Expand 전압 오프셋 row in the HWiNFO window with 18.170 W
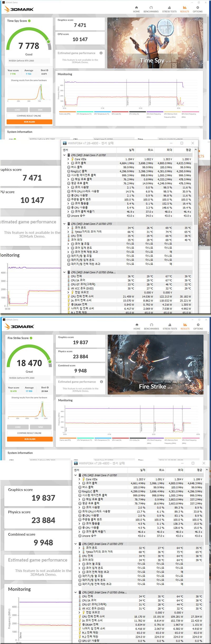The width and height of the screenshot is (211, 644). (x=79, y=612)
